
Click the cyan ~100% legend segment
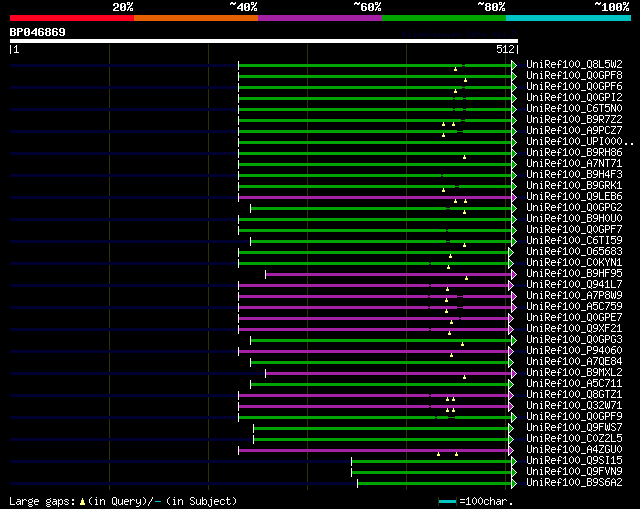568,18
